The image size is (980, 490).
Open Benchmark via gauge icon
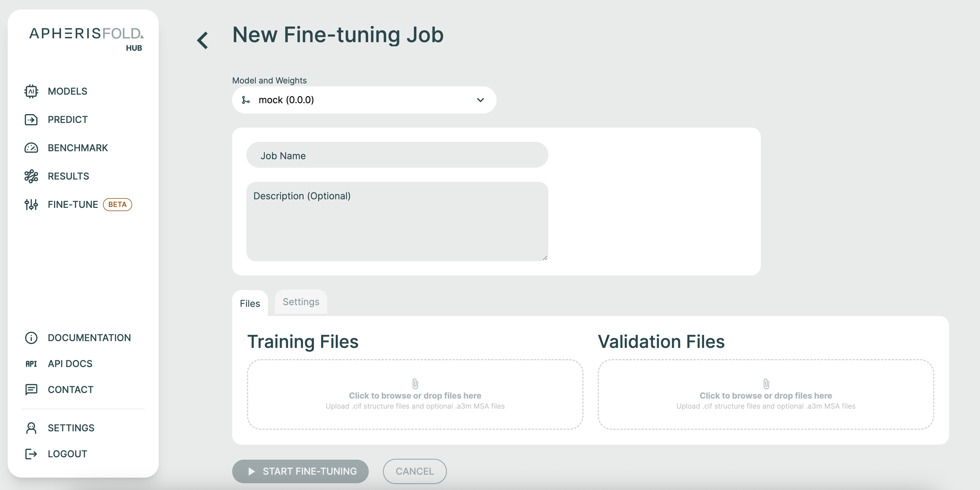pyautogui.click(x=31, y=148)
